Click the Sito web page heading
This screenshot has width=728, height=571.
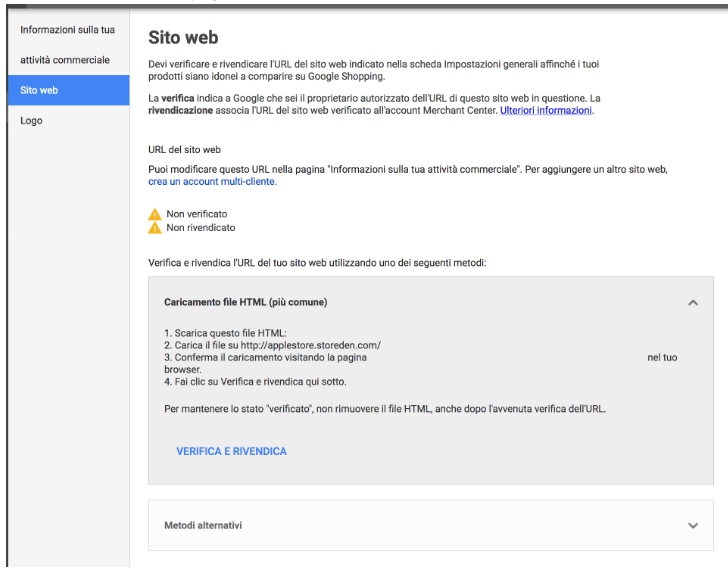(x=183, y=38)
